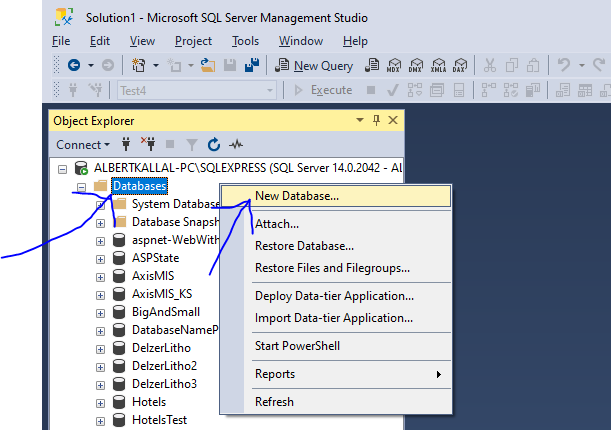Choose Deploy Data-tier Application...
This screenshot has height=430, width=611.
pos(336,296)
